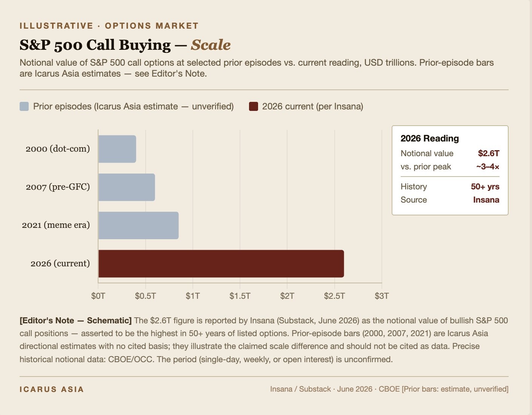Click the "Insana" value in the 2026 Reading card
The height and width of the screenshot is (415, 532).
pyautogui.click(x=486, y=200)
